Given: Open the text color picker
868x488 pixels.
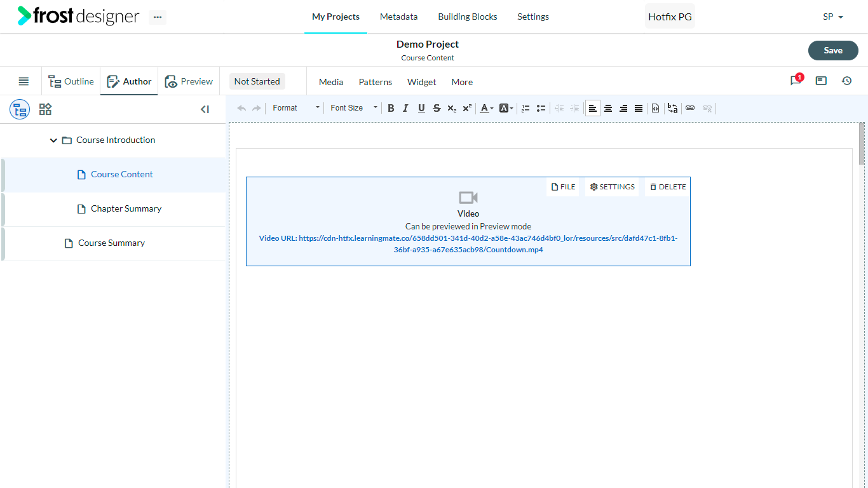Looking at the screenshot, I should coord(487,108).
